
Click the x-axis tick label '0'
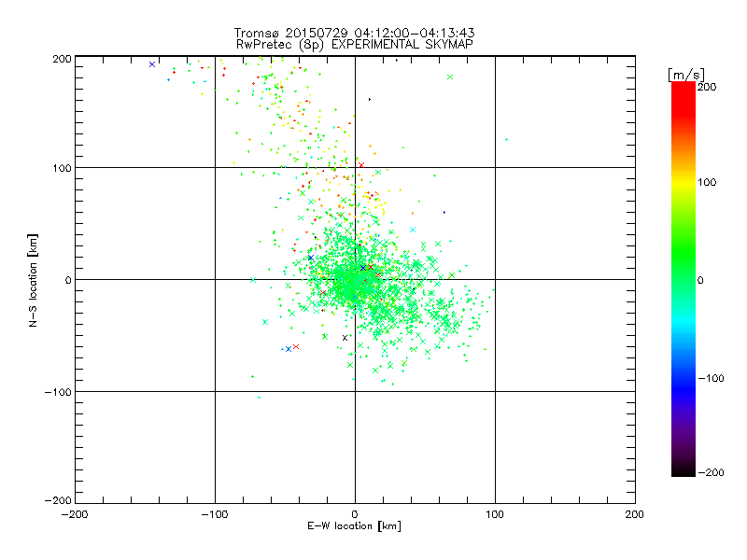pos(355,514)
